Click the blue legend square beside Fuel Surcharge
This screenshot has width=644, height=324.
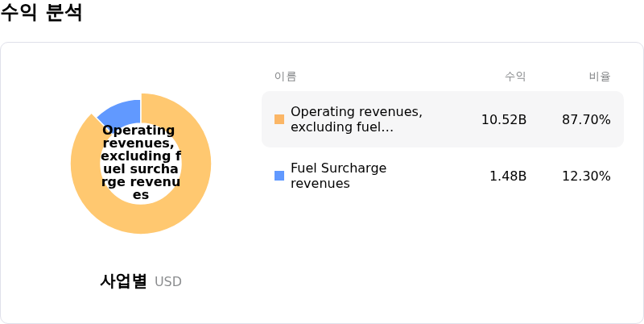click(279, 176)
